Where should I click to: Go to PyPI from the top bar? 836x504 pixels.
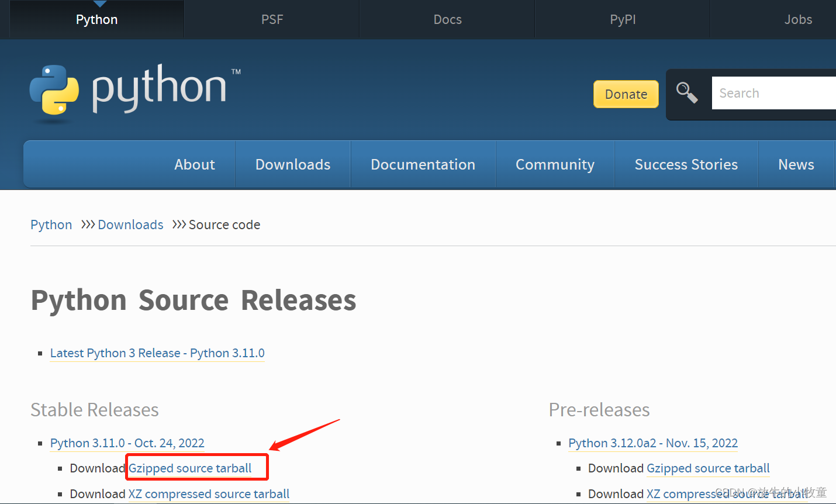point(622,19)
